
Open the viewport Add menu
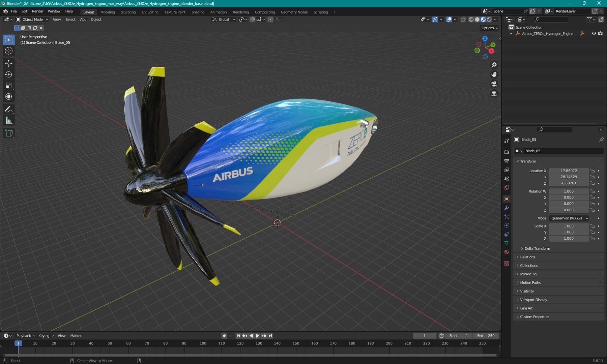83,20
